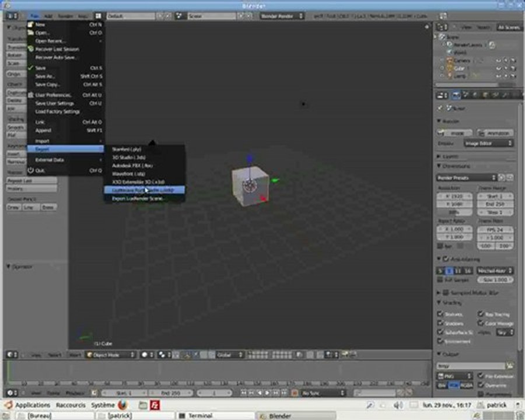Select Autodesk FBX export option

pyautogui.click(x=144, y=166)
